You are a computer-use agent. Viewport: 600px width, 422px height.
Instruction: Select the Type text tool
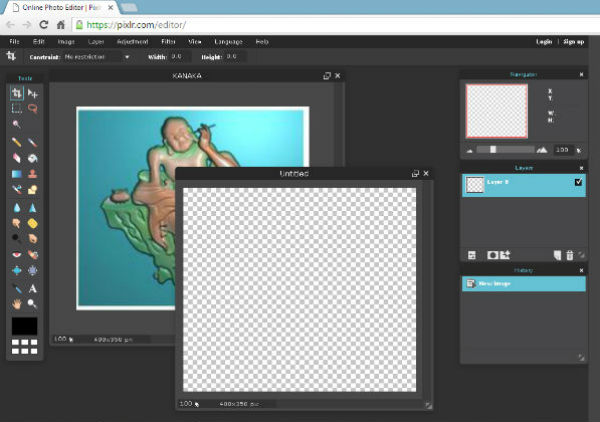point(33,288)
